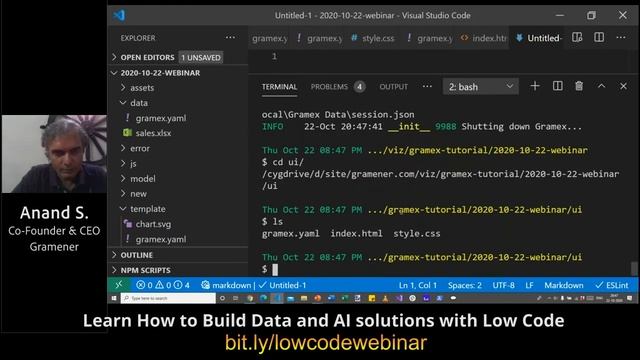The height and width of the screenshot is (360, 640).
Task: Open the Windows Start menu
Action: click(114, 298)
